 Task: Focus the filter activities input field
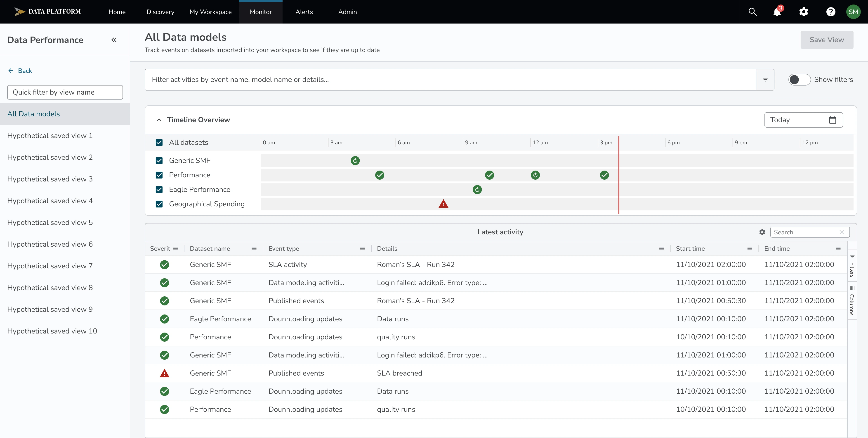(450, 80)
